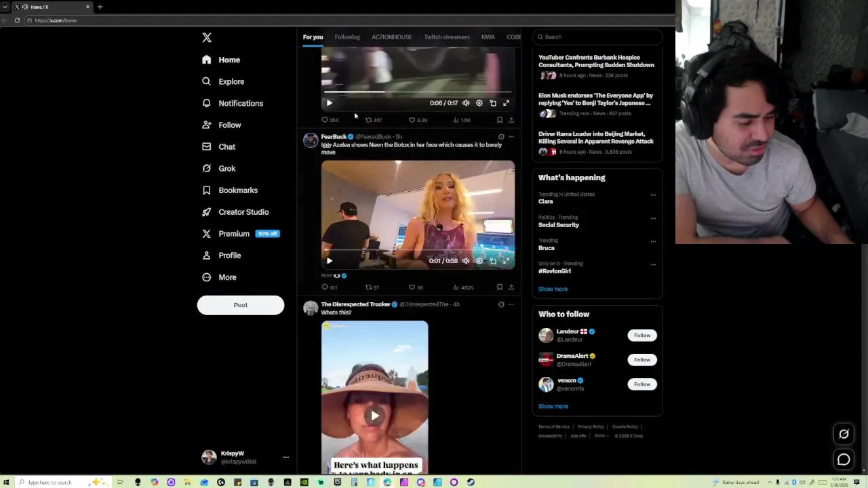
Task: Open Ciara trend options dots
Action: coord(653,195)
